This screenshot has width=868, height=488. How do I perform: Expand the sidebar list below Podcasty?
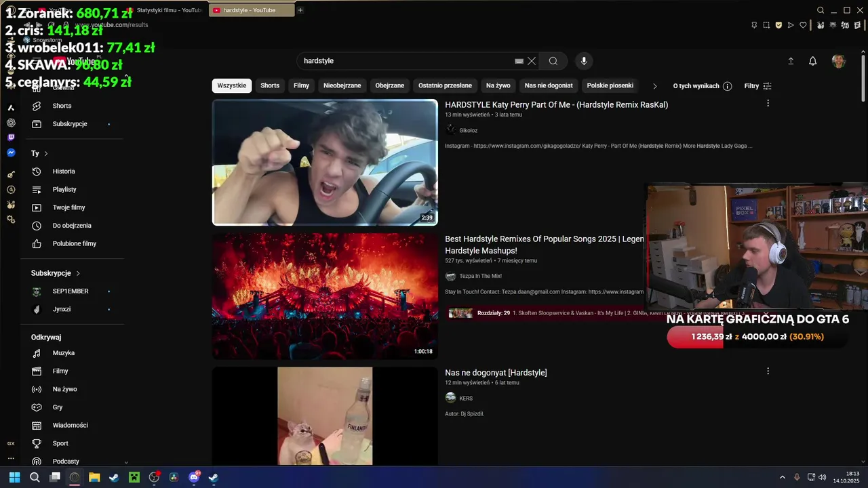(x=126, y=462)
